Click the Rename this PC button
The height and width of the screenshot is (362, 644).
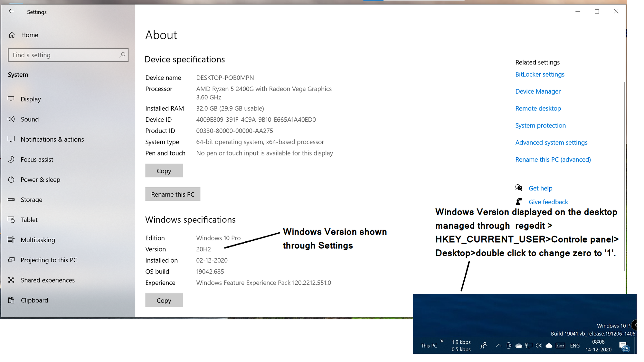(x=173, y=194)
